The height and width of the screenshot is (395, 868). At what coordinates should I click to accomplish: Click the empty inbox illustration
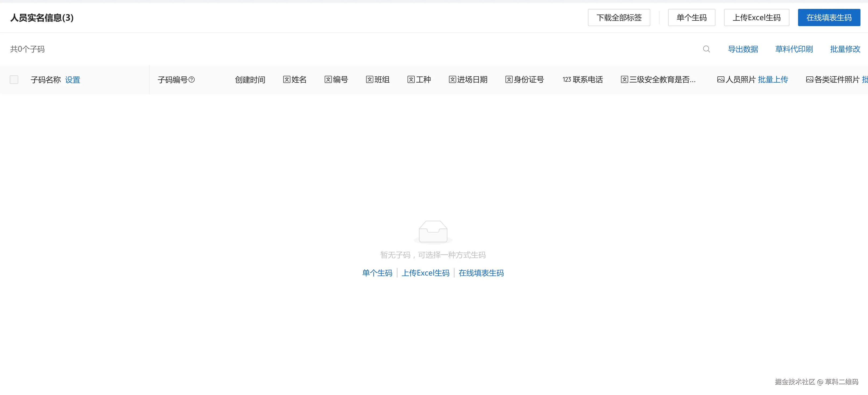(433, 232)
